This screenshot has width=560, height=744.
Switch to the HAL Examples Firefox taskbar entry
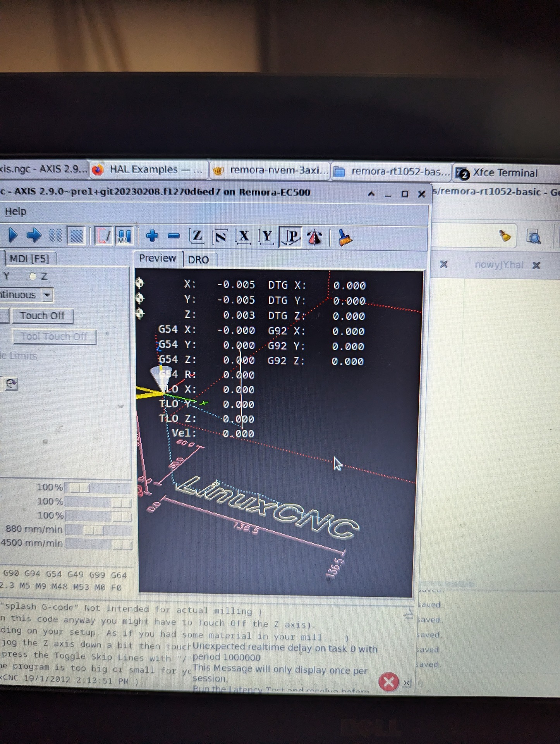point(149,170)
